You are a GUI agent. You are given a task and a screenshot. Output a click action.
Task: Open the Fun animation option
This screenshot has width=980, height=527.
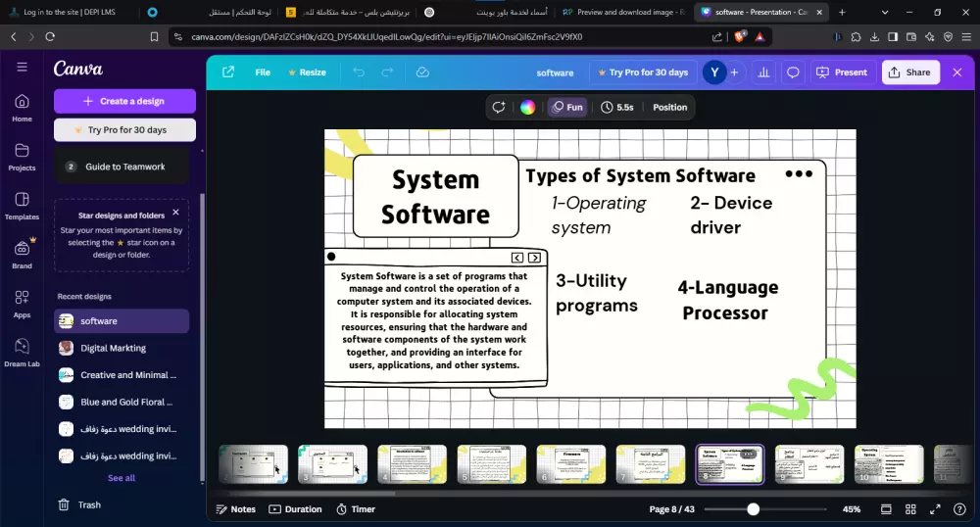coord(567,108)
